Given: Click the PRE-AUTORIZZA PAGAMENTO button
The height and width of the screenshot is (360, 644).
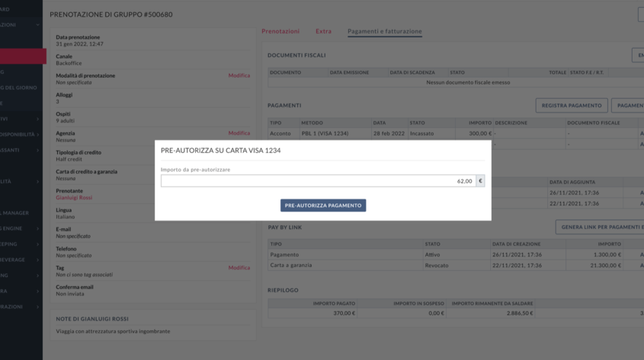Looking at the screenshot, I should tap(323, 205).
